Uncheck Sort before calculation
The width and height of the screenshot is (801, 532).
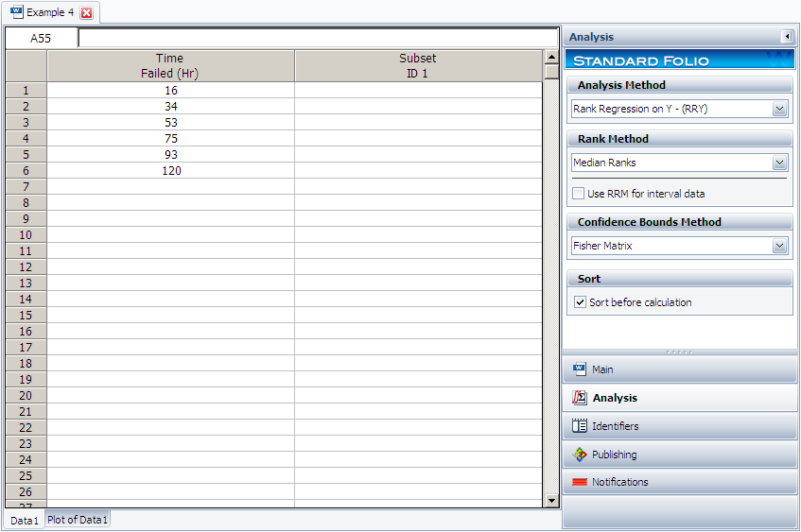[580, 302]
